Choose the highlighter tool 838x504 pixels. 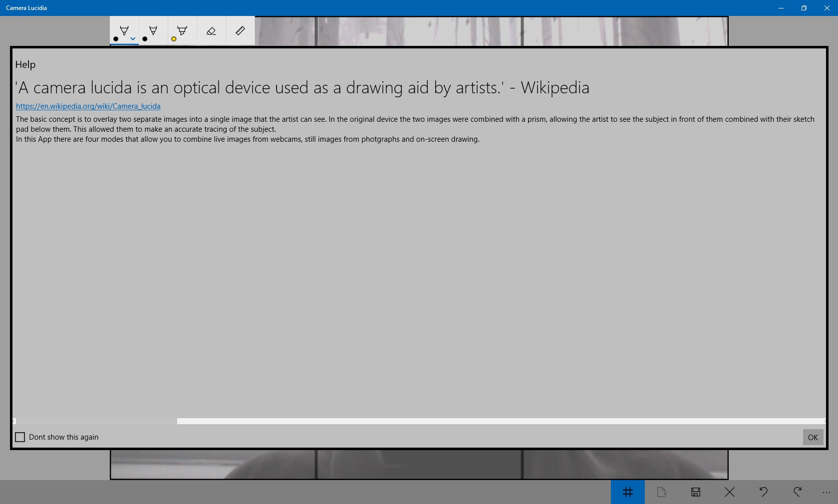pos(182,30)
